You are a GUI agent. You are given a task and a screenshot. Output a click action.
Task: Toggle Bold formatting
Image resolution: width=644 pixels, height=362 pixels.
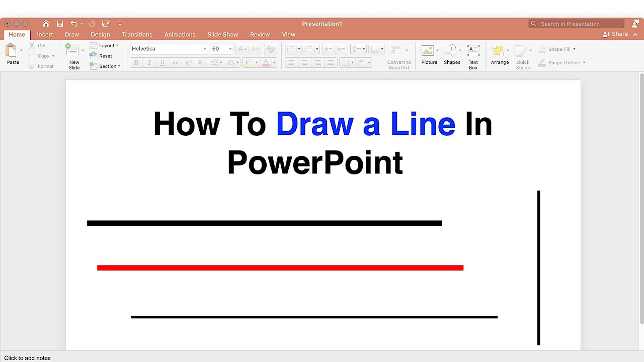(x=136, y=63)
